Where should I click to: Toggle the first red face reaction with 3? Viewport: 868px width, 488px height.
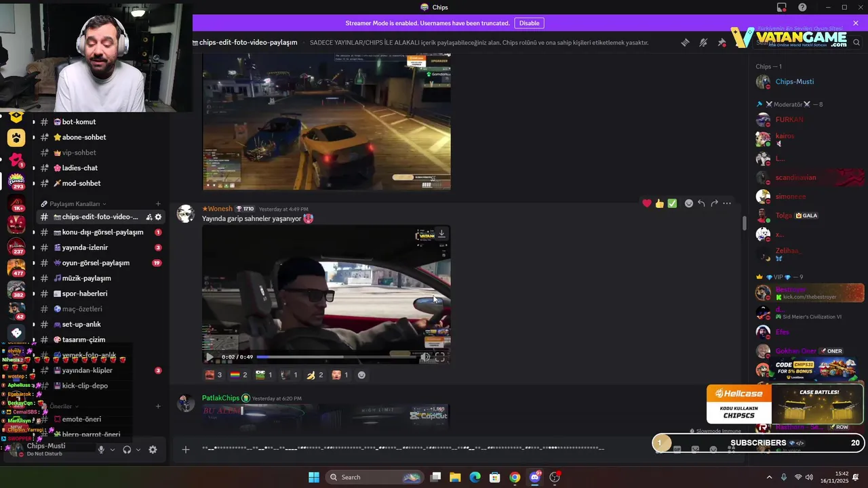point(214,375)
